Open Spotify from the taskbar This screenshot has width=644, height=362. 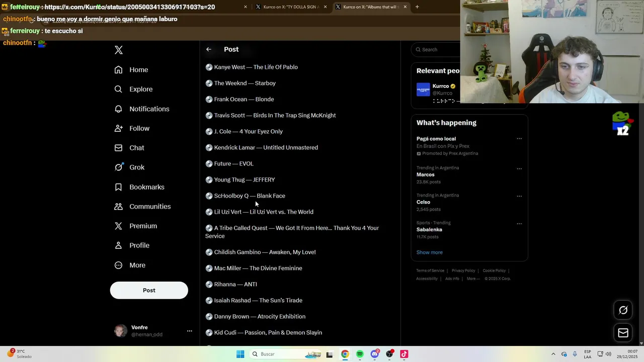point(360,354)
